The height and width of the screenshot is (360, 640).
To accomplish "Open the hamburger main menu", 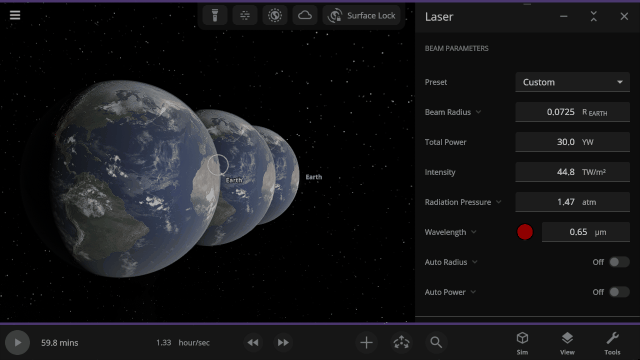I will point(15,15).
